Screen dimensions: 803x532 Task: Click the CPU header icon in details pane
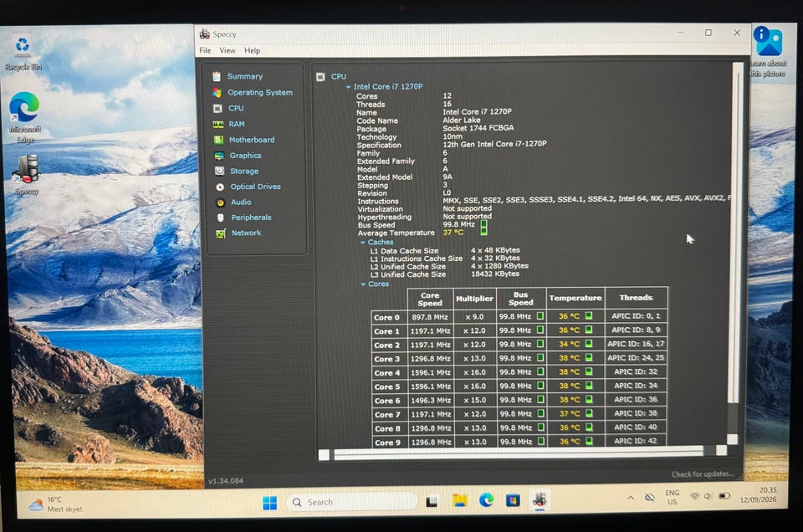click(x=320, y=77)
